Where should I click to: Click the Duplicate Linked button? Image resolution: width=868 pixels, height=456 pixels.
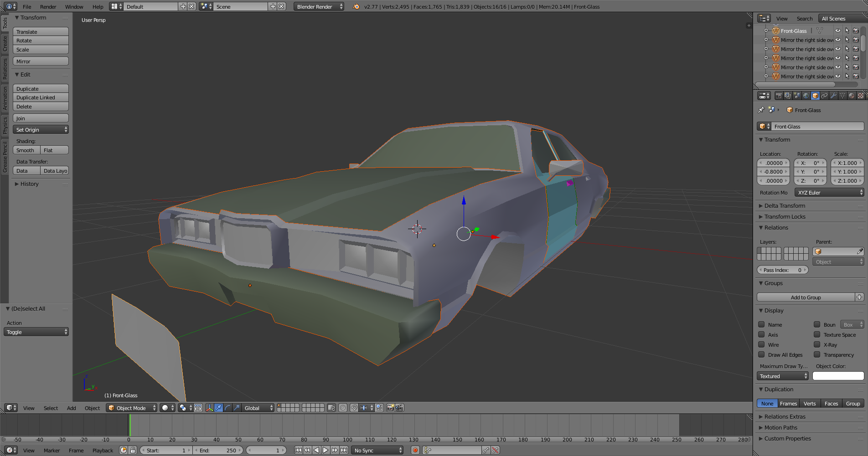pos(41,97)
